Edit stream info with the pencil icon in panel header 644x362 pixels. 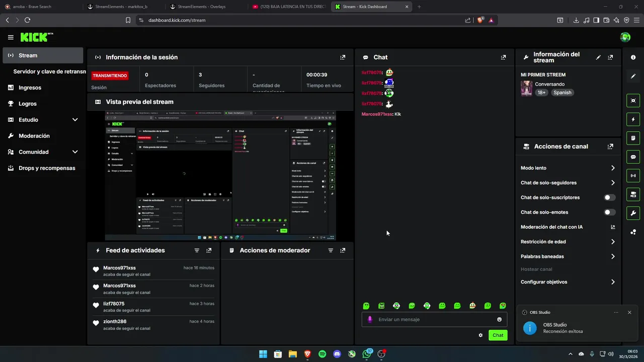(598, 57)
